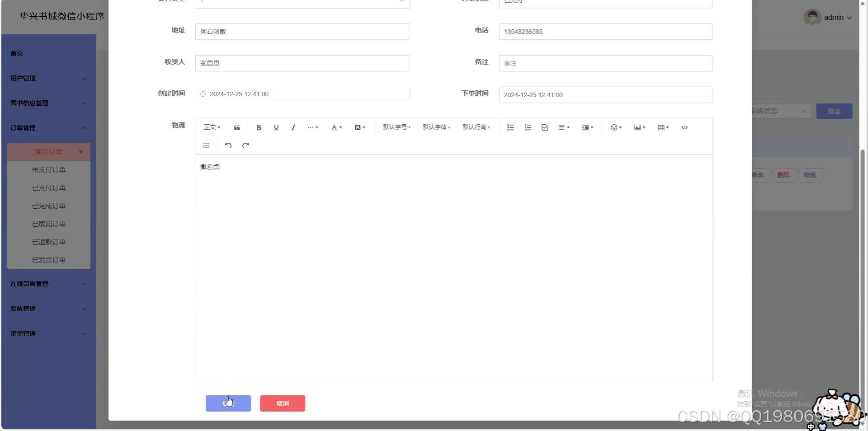868x431 pixels.
Task: Insert a numbered list
Action: 528,127
